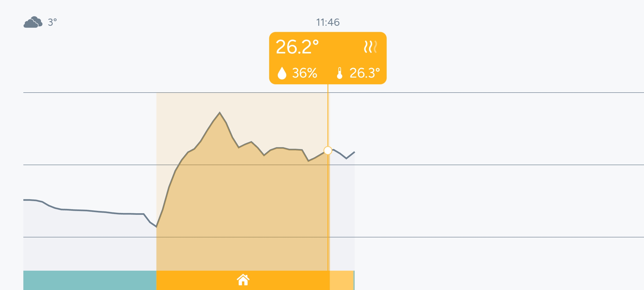Click the curve's lowest dip before heating
This screenshot has width=644, height=290.
pos(156,227)
